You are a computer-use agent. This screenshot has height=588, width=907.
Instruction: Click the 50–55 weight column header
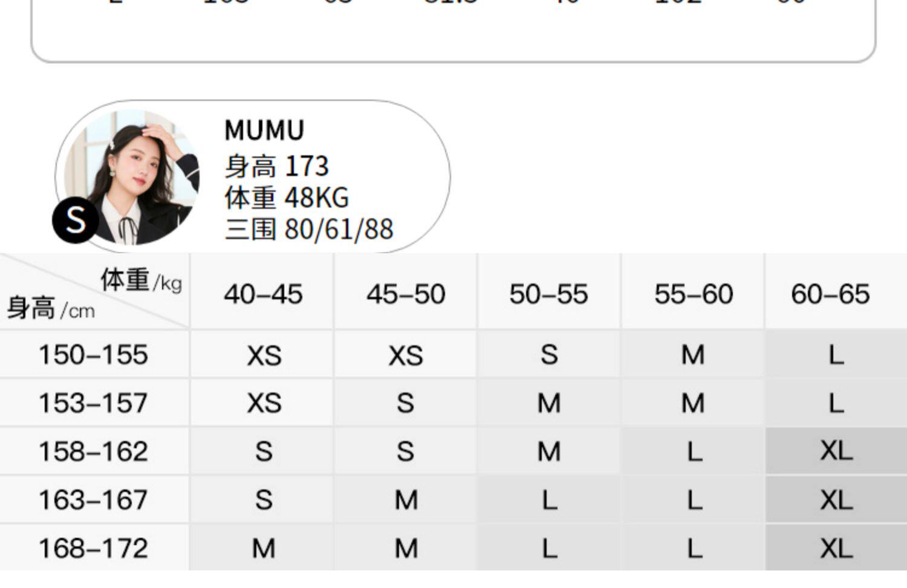(x=548, y=294)
